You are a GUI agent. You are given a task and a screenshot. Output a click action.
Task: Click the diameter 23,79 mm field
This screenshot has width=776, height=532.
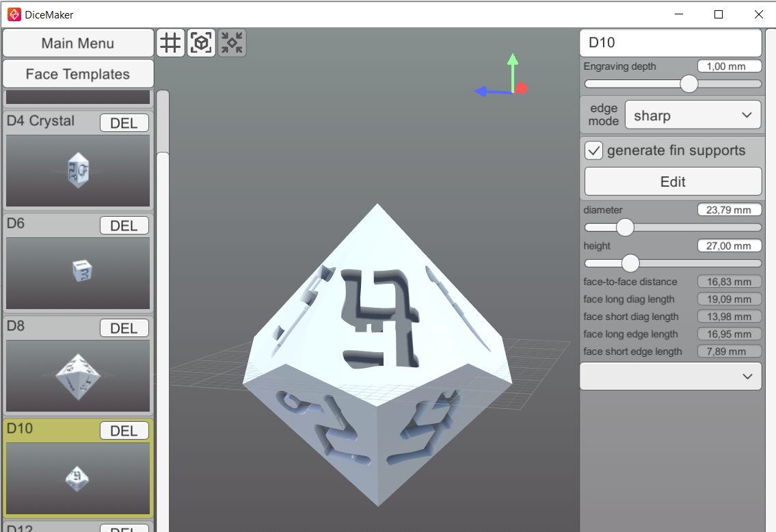(x=730, y=210)
